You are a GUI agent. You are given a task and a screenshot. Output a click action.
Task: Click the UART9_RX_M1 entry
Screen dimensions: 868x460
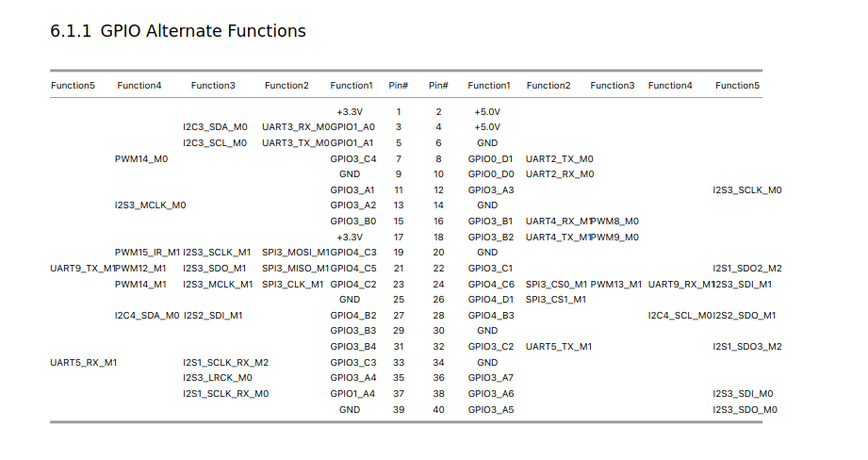(x=681, y=284)
